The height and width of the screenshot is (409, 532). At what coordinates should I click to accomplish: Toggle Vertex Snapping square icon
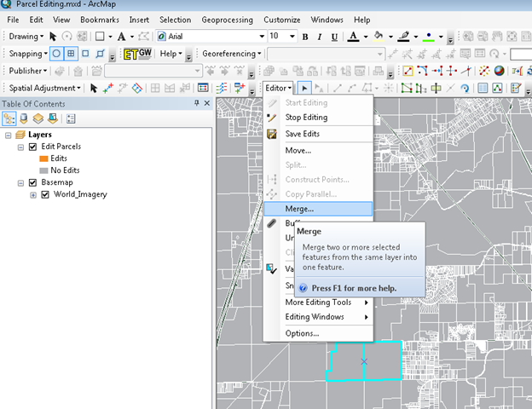coord(85,54)
